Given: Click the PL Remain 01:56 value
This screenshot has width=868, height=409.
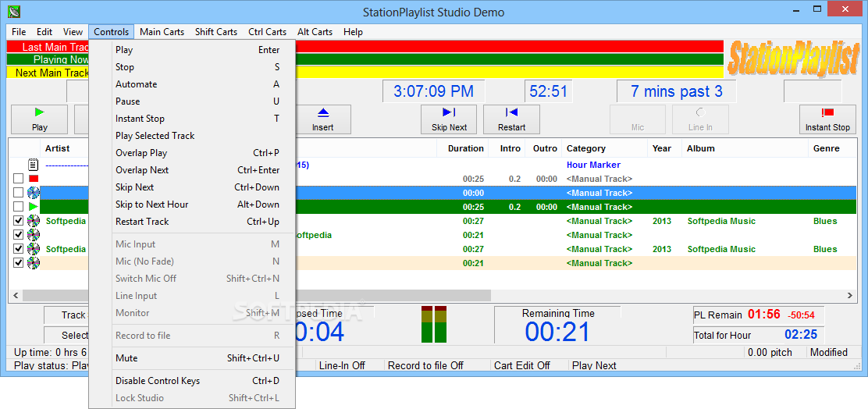Looking at the screenshot, I should pyautogui.click(x=764, y=315).
